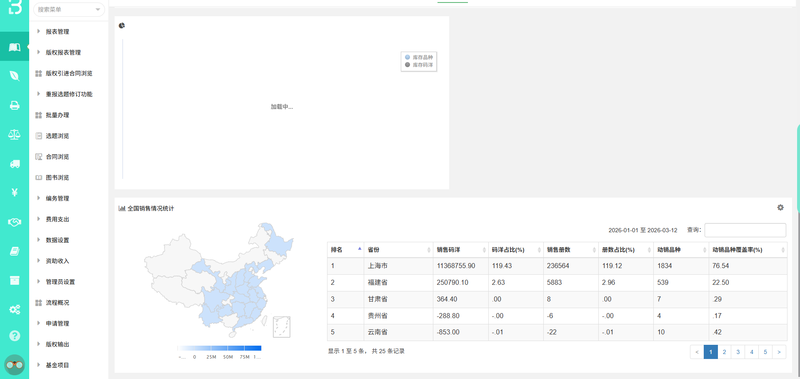Open the yen currency module icon
The image size is (800, 379).
click(14, 192)
